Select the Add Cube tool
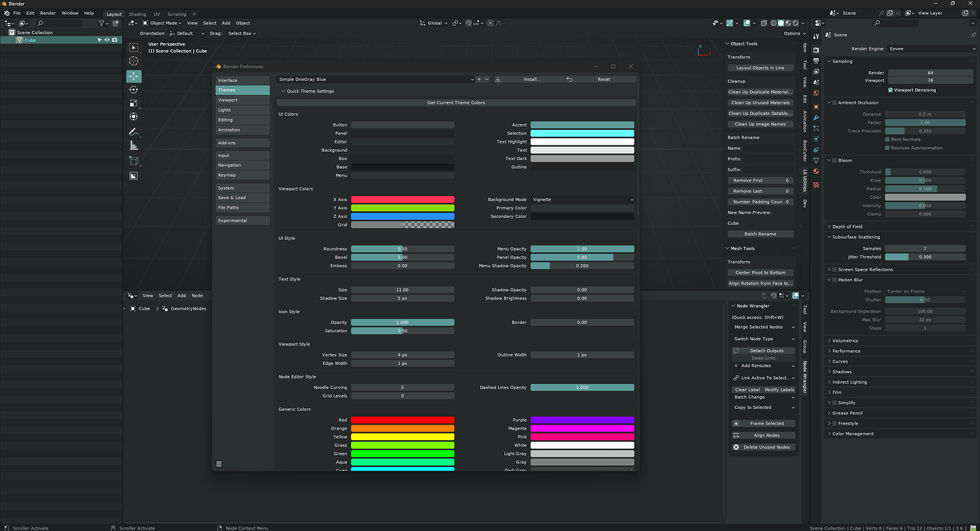This screenshot has width=980, height=531. (x=134, y=161)
